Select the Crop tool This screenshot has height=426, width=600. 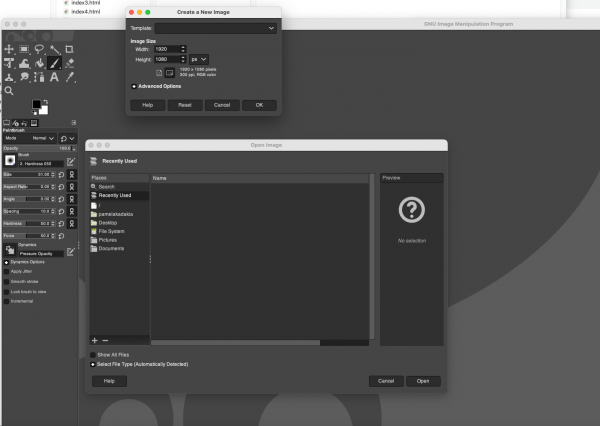click(69, 49)
